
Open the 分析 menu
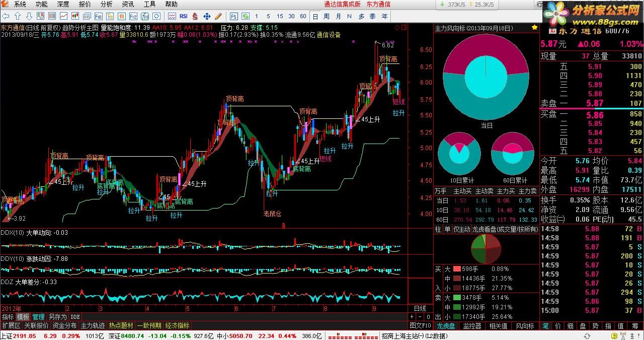[x=107, y=4]
